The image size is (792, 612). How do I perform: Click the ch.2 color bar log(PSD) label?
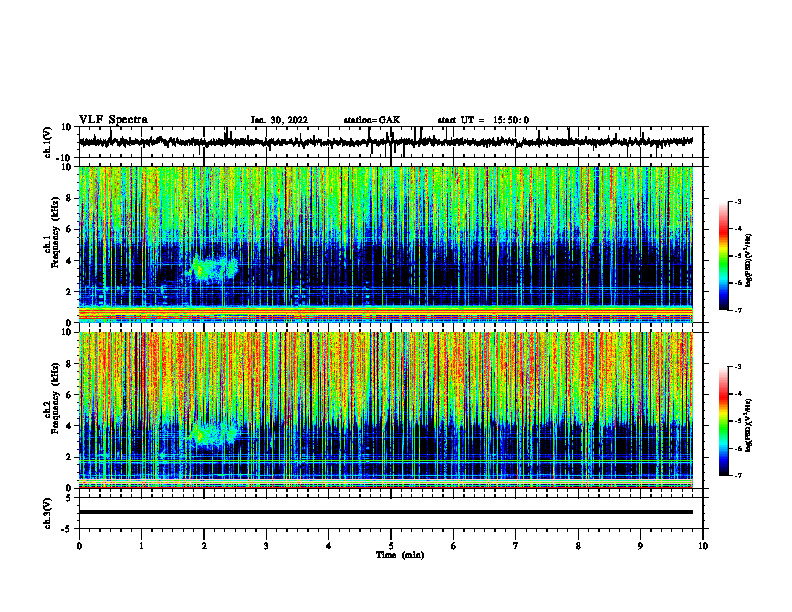click(x=749, y=425)
